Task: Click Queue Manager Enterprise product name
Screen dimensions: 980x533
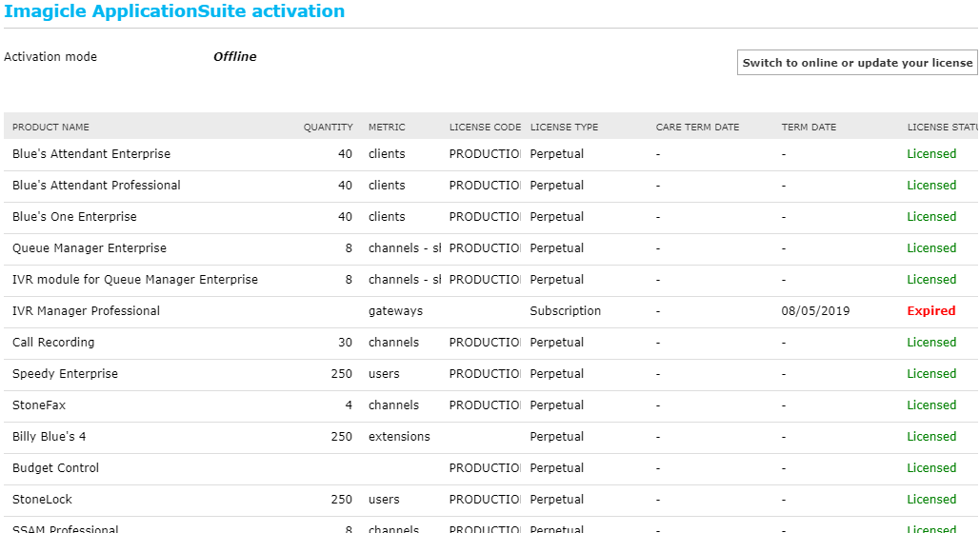Action: (90, 248)
